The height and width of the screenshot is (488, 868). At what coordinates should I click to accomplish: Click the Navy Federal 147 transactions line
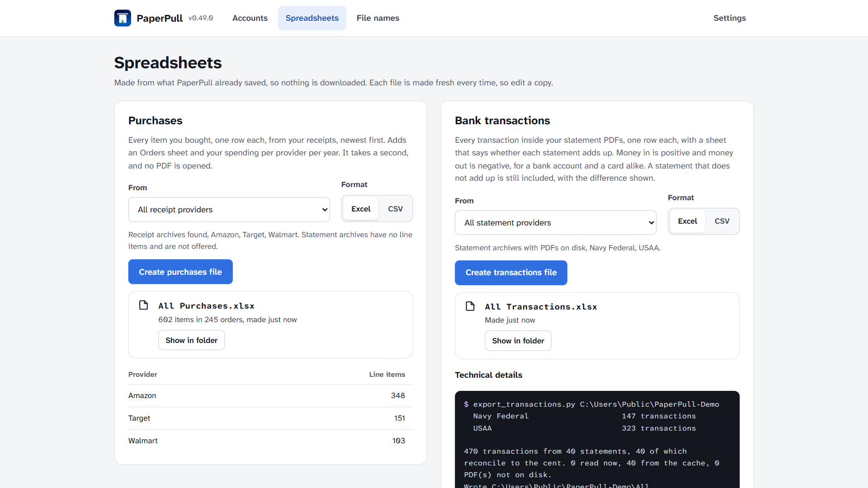tap(584, 416)
